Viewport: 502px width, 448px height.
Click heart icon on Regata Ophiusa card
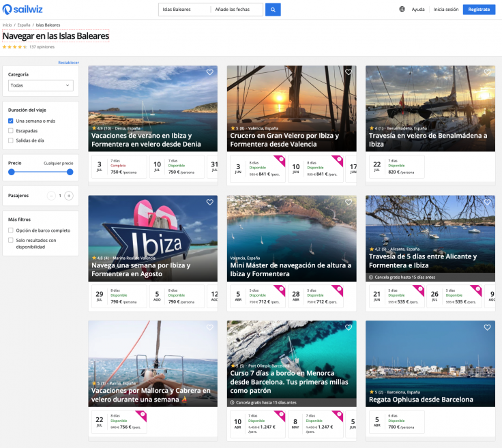point(487,327)
